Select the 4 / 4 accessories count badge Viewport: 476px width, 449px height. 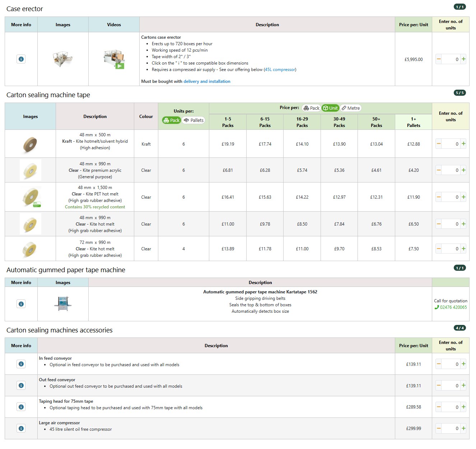click(459, 328)
